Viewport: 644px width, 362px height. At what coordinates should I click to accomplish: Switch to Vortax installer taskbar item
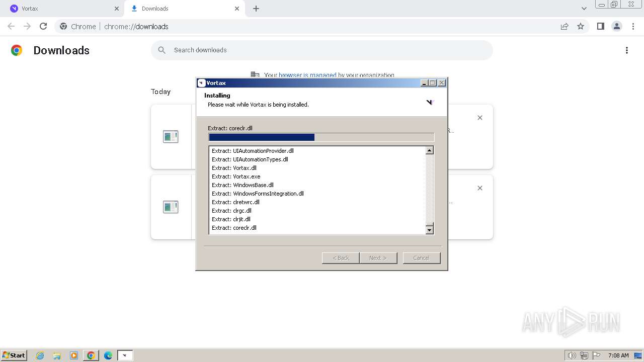click(x=125, y=355)
